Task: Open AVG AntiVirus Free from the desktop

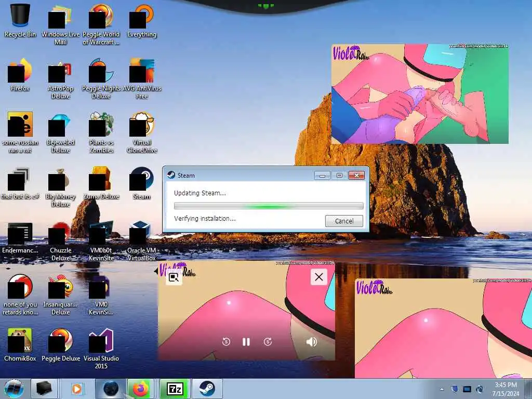Action: pyautogui.click(x=142, y=79)
